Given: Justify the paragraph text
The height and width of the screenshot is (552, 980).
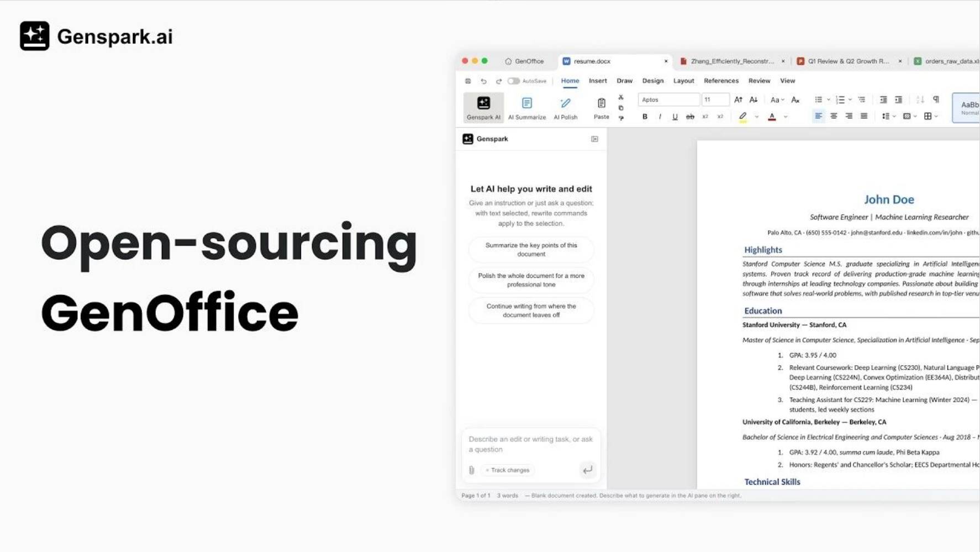Looking at the screenshot, I should (863, 116).
